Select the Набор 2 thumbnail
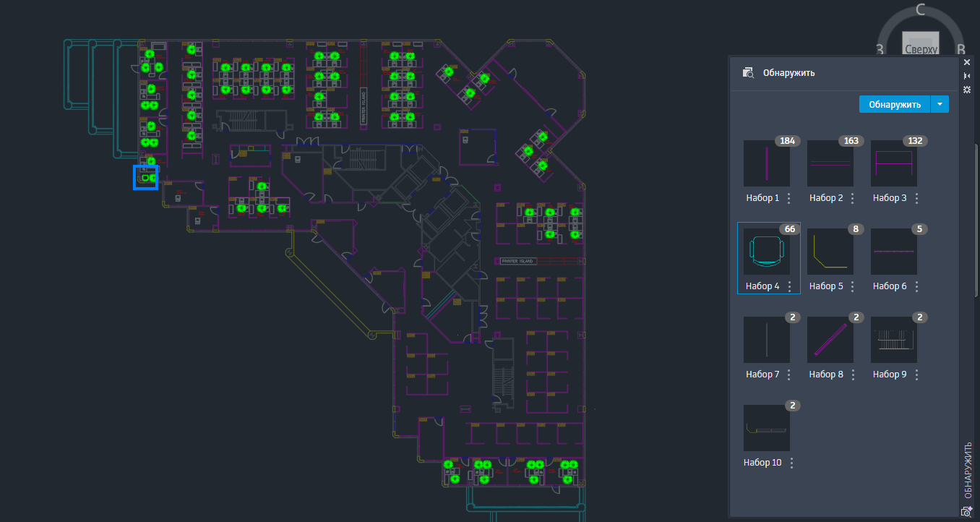This screenshot has width=980, height=522. pyautogui.click(x=830, y=163)
